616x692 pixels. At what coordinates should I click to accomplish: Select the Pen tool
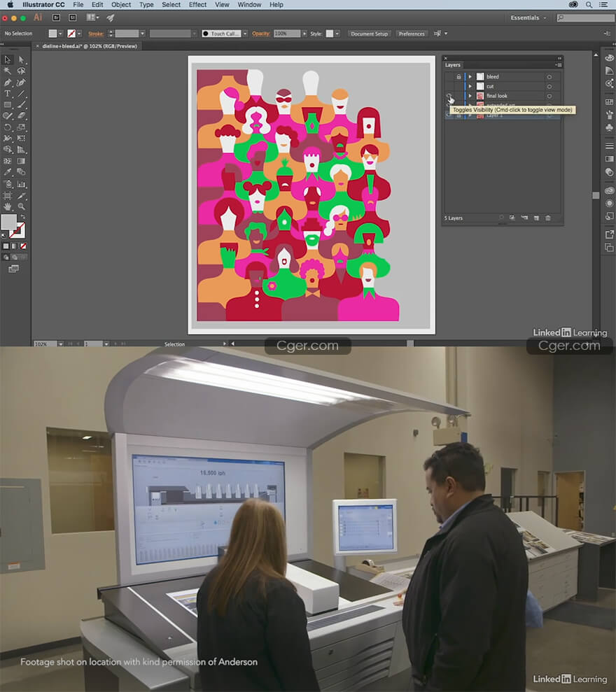point(8,82)
